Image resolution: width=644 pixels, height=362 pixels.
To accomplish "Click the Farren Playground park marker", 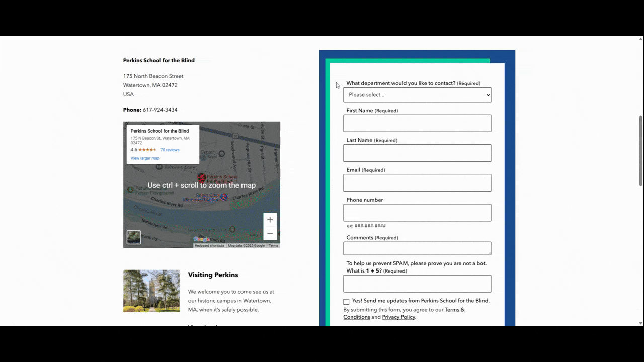I will pyautogui.click(x=130, y=190).
